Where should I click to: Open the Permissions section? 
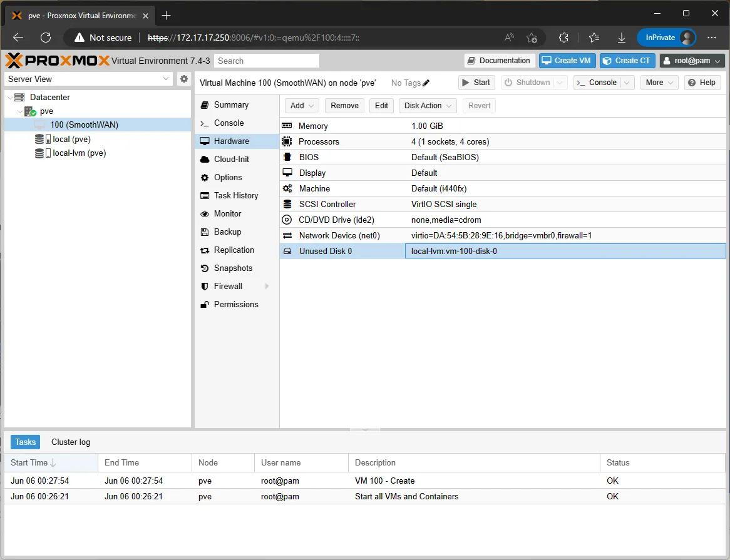point(237,304)
